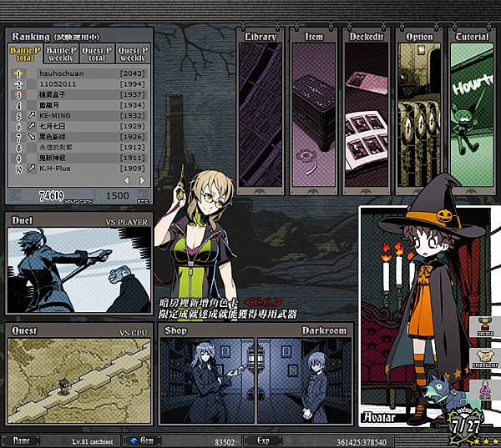Screen dimensions: 501x448
Task: Open the Item box panel
Action: tap(313, 112)
